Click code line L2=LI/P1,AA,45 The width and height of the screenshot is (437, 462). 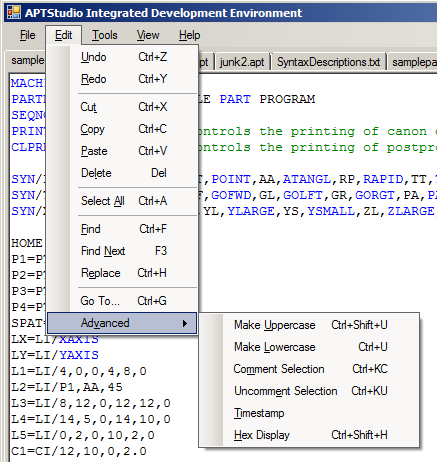coord(67,387)
